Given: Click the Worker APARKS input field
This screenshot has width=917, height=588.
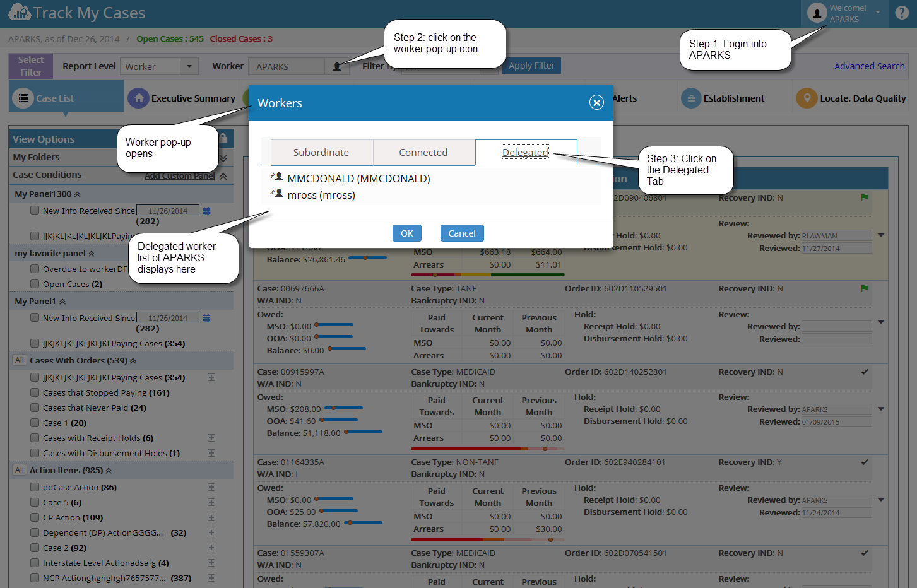Looking at the screenshot, I should 286,66.
